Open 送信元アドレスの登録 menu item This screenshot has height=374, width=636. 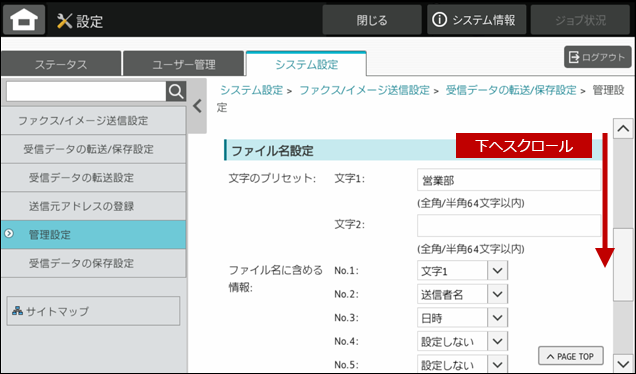click(x=94, y=206)
